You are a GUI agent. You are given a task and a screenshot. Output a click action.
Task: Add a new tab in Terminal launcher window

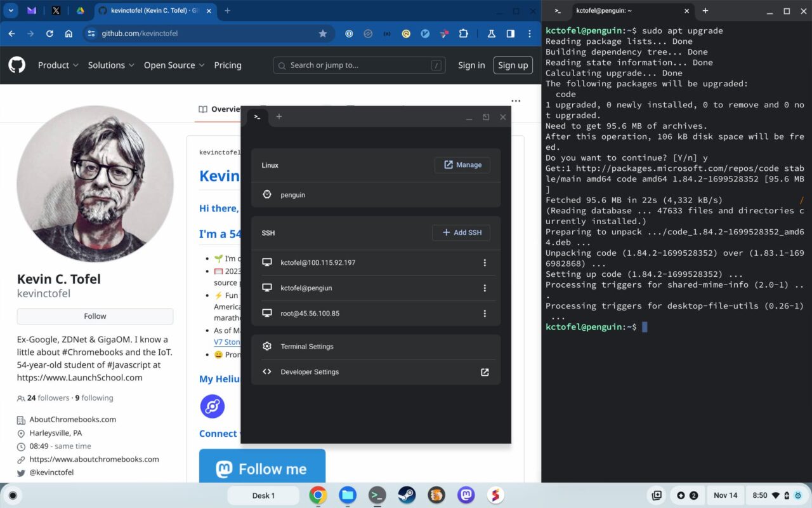[278, 117]
